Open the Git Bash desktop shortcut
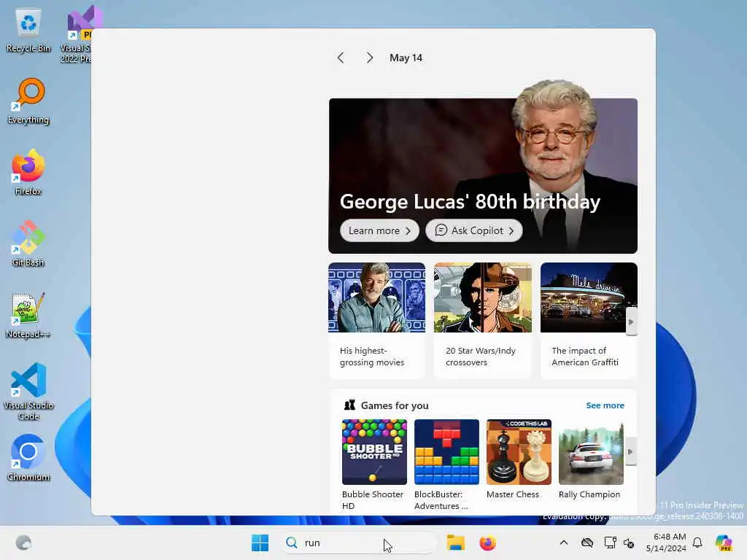The height and width of the screenshot is (560, 747). (x=28, y=244)
